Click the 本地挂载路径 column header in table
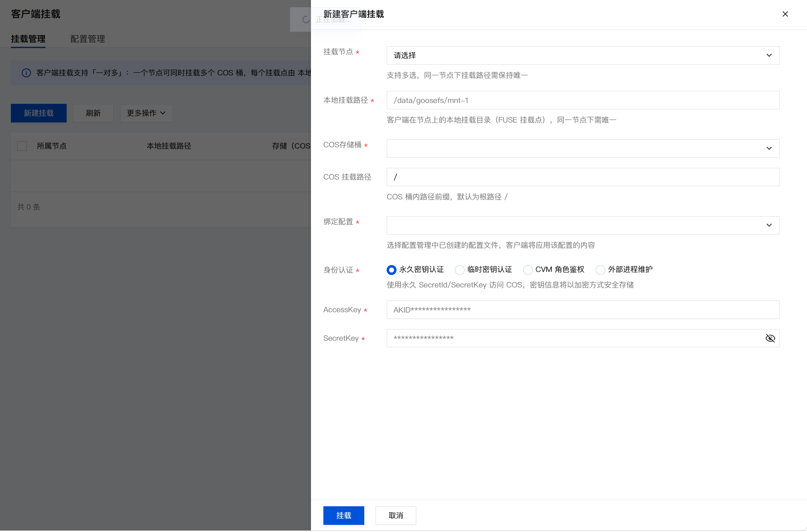Viewport: 807px width, 532px height. [x=169, y=146]
